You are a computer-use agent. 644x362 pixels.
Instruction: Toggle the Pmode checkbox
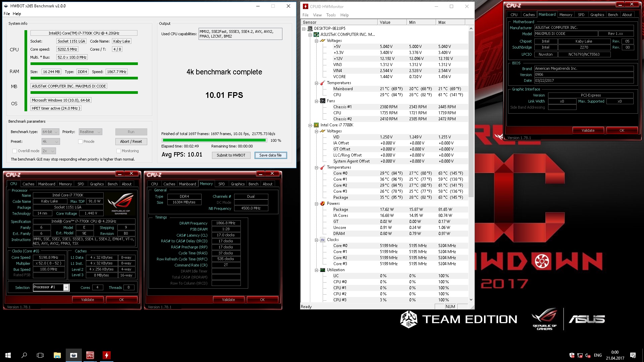click(80, 141)
